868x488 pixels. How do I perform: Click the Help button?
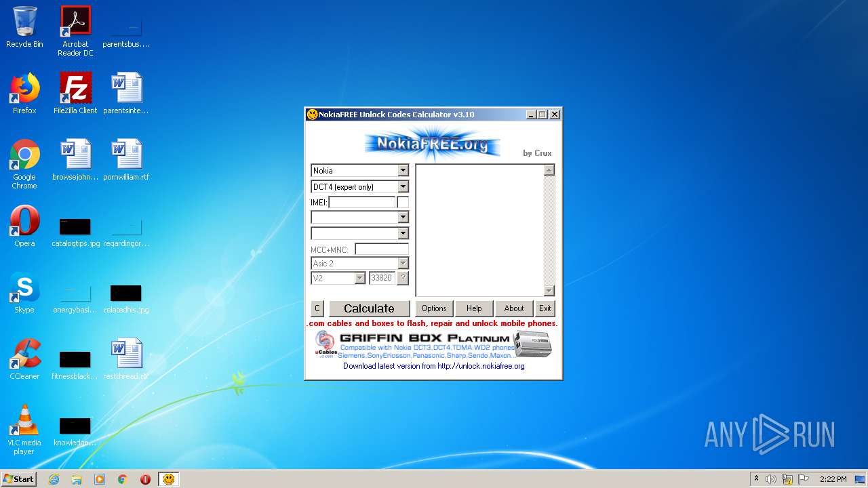tap(474, 308)
